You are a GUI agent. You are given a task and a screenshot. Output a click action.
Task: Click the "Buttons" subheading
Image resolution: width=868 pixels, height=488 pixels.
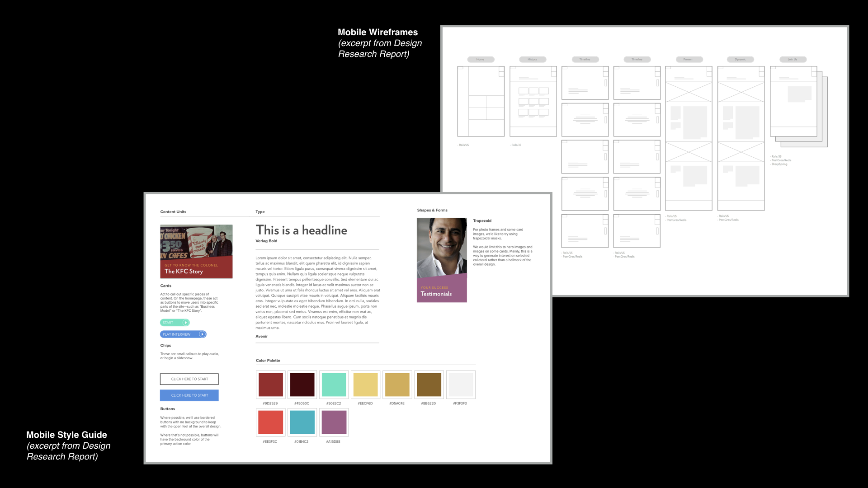click(x=168, y=409)
